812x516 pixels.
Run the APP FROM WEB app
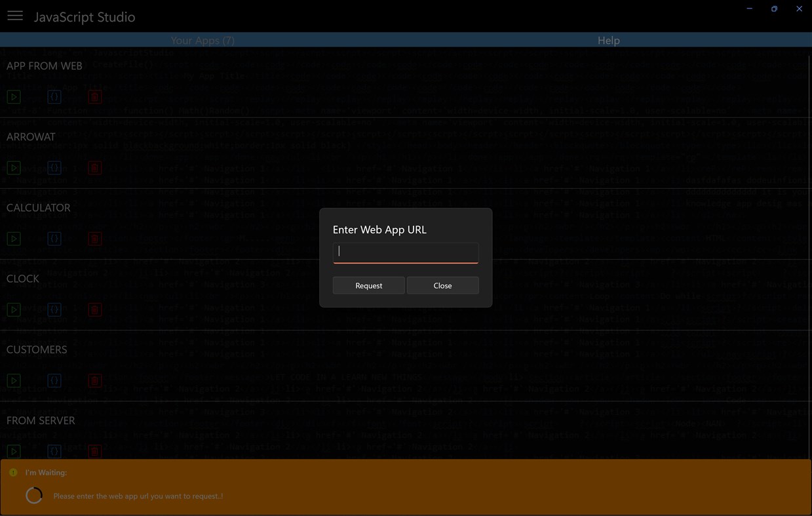click(14, 97)
